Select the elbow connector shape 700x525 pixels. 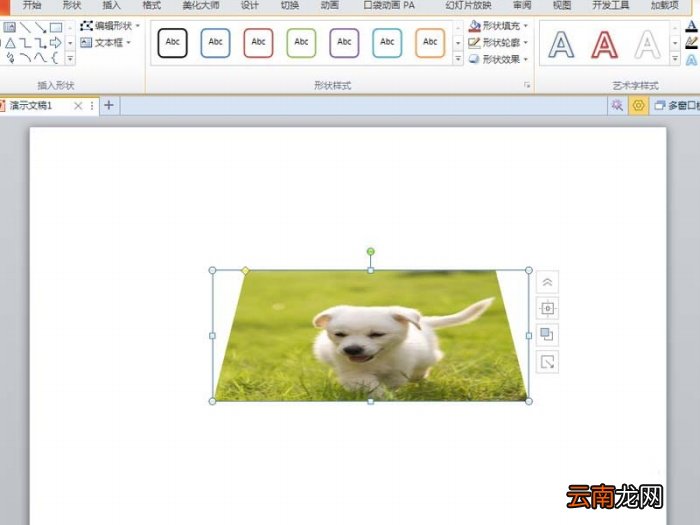pos(25,43)
